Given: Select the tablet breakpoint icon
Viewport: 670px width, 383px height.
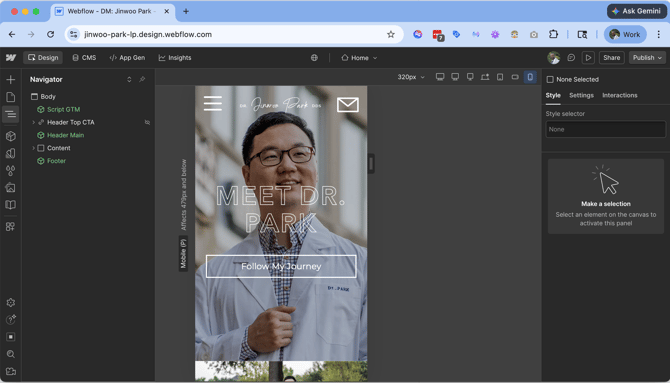Looking at the screenshot, I should pyautogui.click(x=500, y=77).
